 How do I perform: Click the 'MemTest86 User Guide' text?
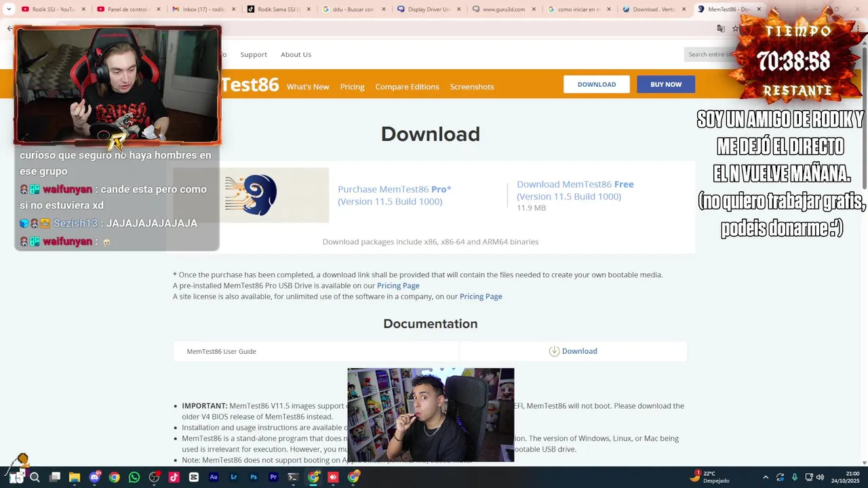pyautogui.click(x=221, y=351)
